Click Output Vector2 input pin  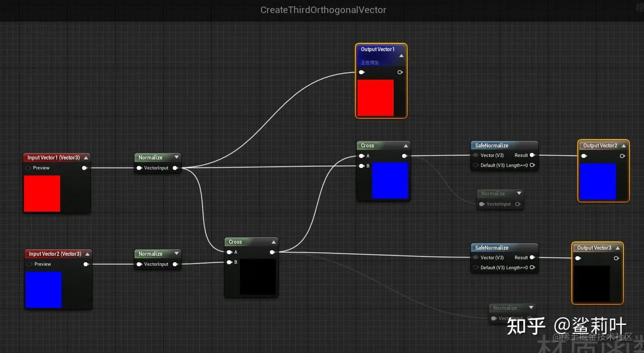click(584, 156)
